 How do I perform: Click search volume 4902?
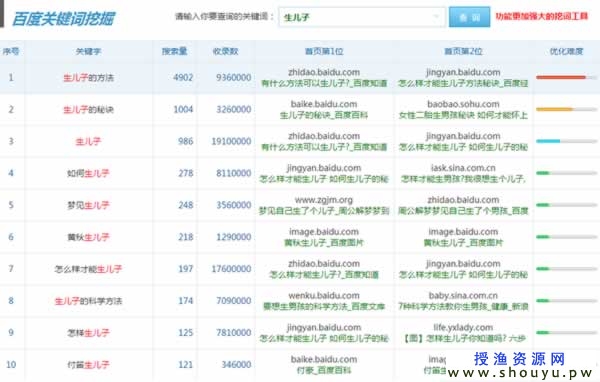point(183,78)
